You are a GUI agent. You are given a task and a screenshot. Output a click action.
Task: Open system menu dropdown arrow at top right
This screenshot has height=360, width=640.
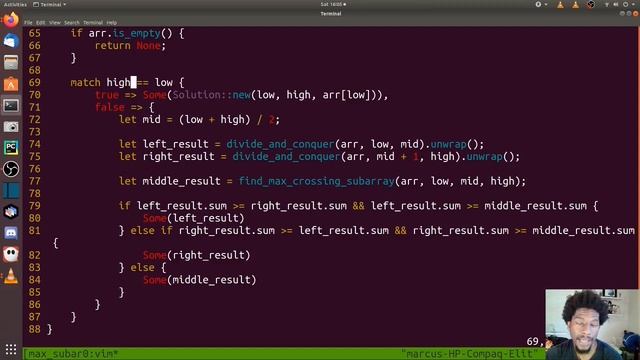(x=633, y=4)
